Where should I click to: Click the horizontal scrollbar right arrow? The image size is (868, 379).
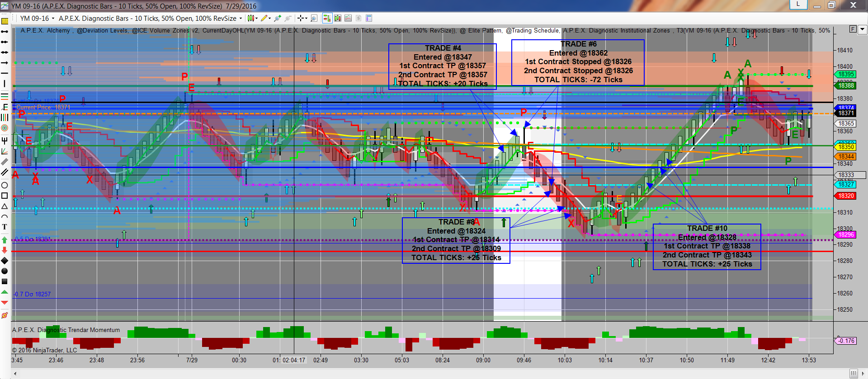click(x=864, y=374)
